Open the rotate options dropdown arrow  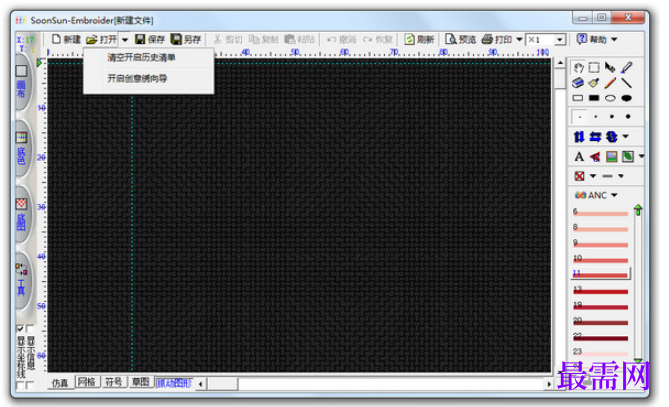point(625,137)
